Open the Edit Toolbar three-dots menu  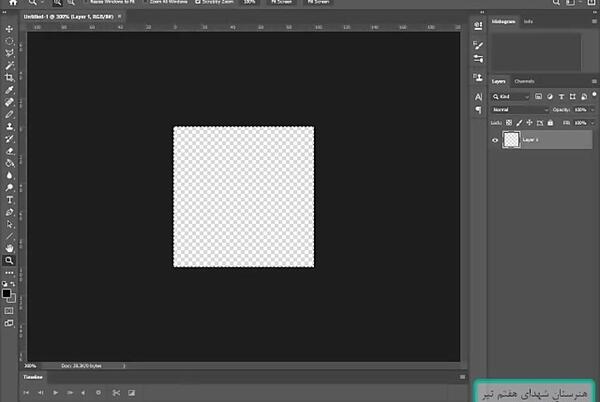(9, 273)
